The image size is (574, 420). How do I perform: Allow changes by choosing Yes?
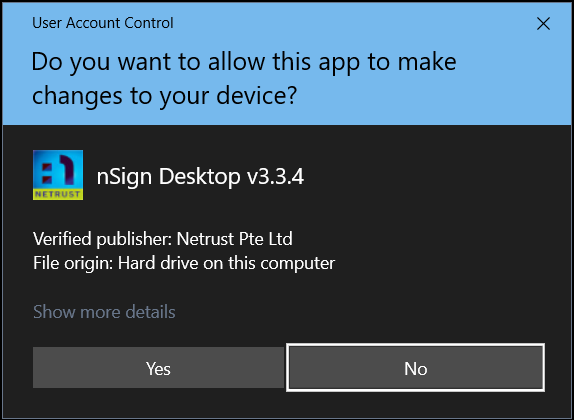click(x=159, y=368)
